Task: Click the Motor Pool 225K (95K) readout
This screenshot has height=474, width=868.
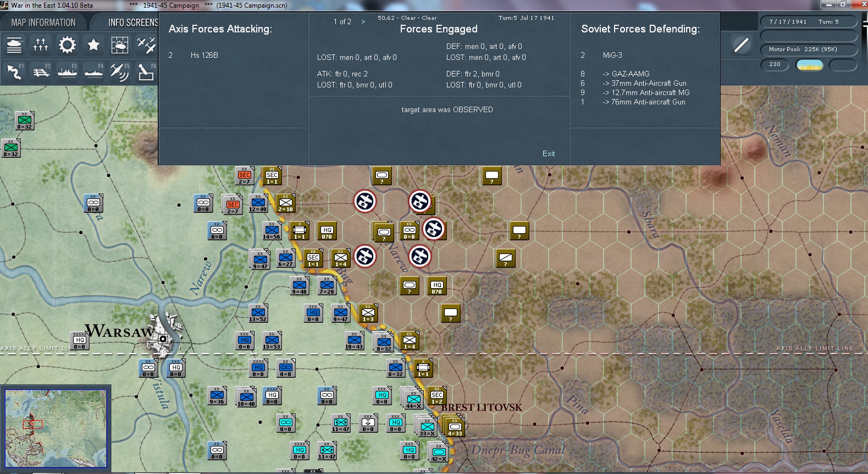Action: point(809,49)
